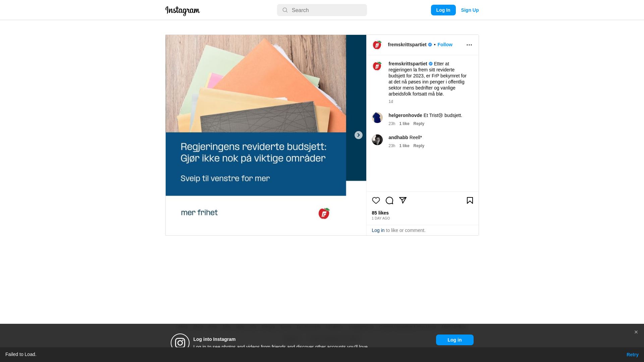644x362 pixels.
Task: Click Retry on the failed load bar
Action: 633,355
